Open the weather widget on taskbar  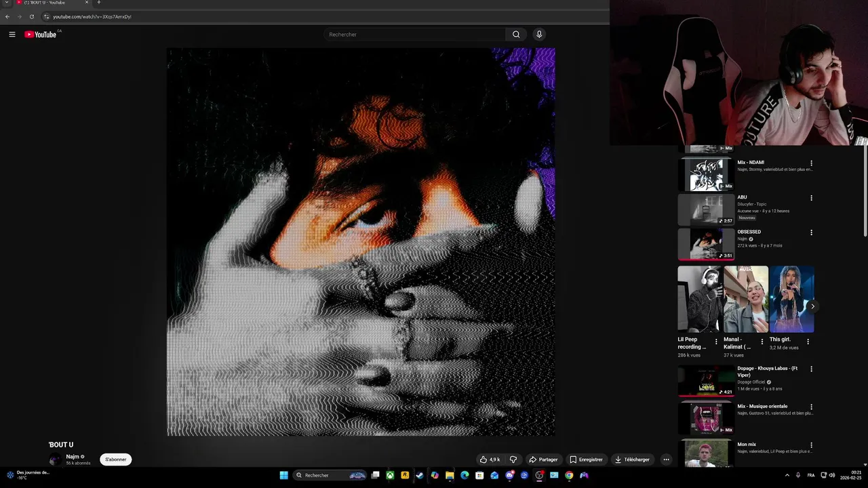coord(27,474)
